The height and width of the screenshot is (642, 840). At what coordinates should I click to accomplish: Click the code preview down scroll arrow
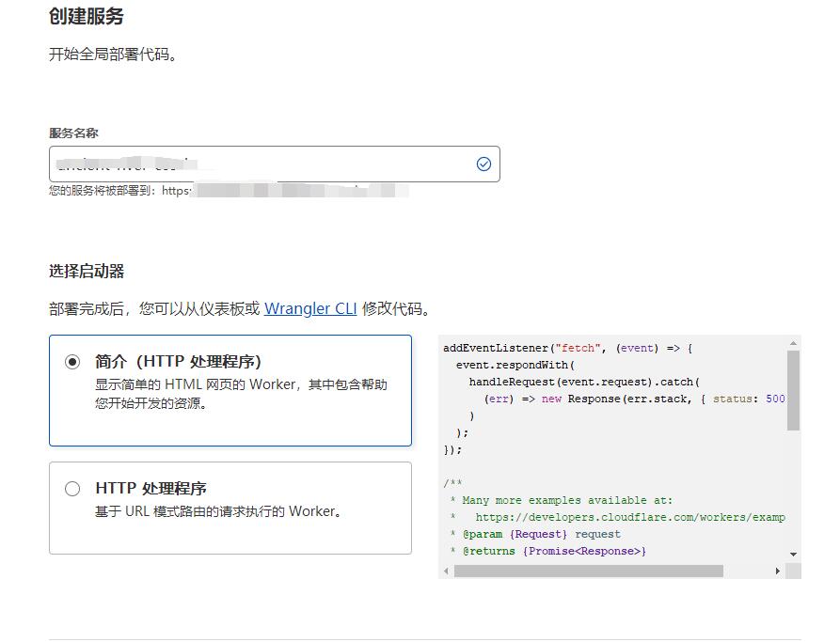(793, 555)
